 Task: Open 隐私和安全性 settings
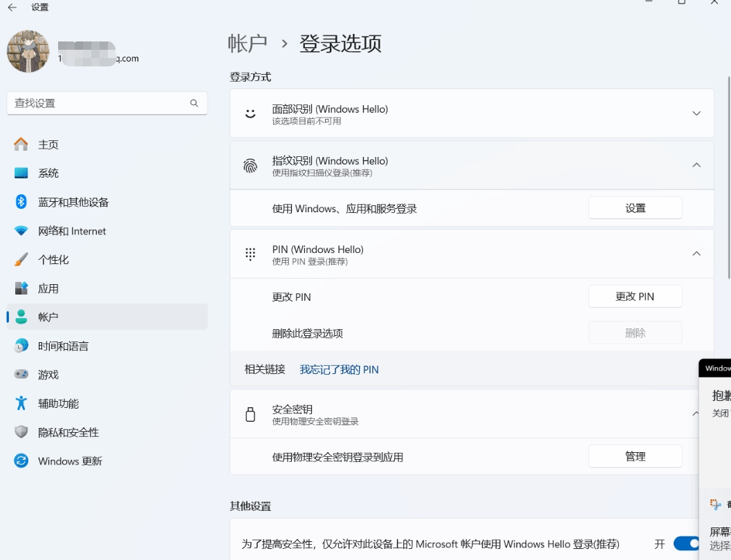coord(107,432)
